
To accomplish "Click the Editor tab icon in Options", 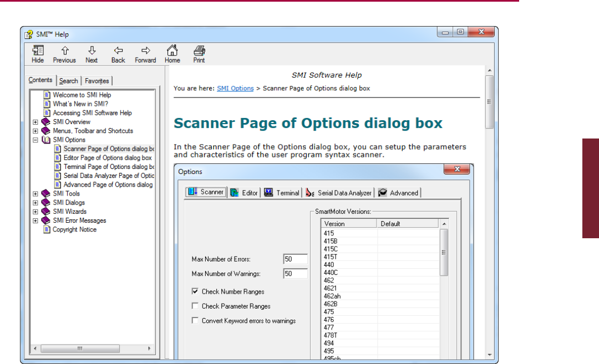I will [x=235, y=193].
